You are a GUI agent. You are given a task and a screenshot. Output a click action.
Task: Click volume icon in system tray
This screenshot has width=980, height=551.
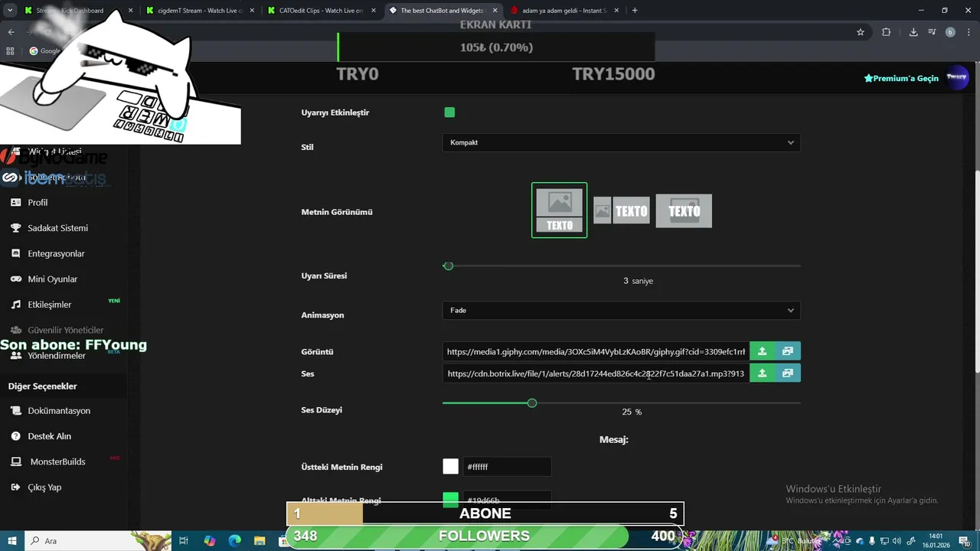point(897,541)
